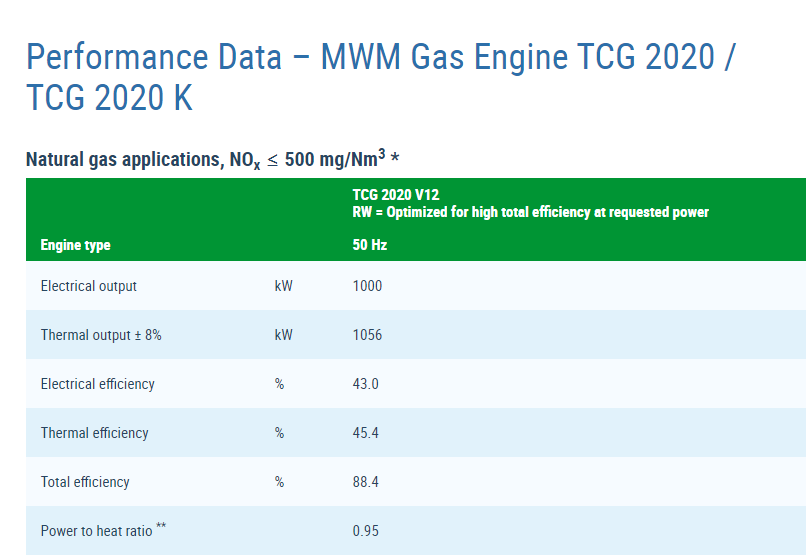Click the 'RW = Optimized for high total efficiency' line

(x=530, y=212)
